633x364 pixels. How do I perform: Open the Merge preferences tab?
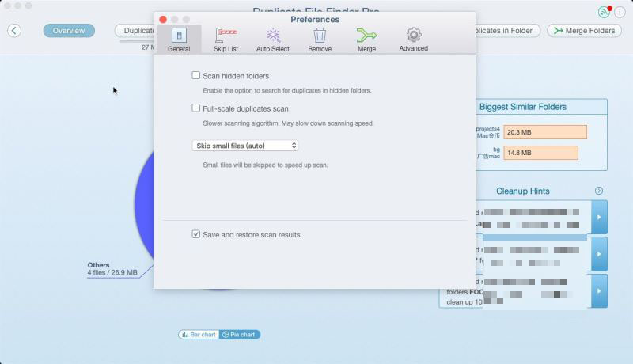click(x=366, y=40)
